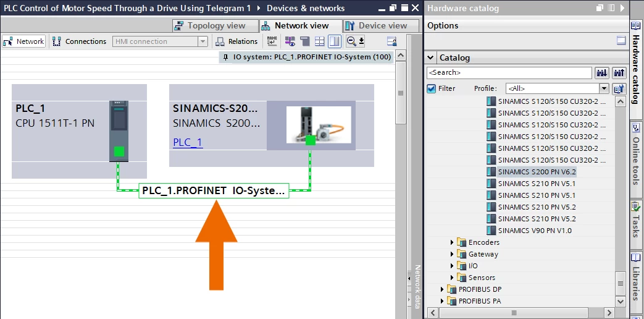
Task: Switch to Device view tab
Action: click(x=382, y=25)
